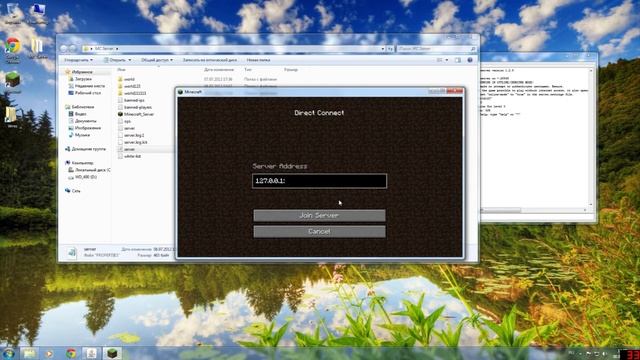This screenshot has width=640, height=360.
Task: Go back in the Explorer window
Action: point(64,49)
